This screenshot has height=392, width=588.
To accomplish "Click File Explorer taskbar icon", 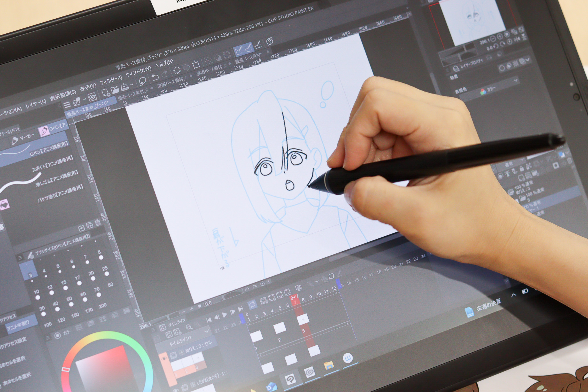I will (x=329, y=366).
